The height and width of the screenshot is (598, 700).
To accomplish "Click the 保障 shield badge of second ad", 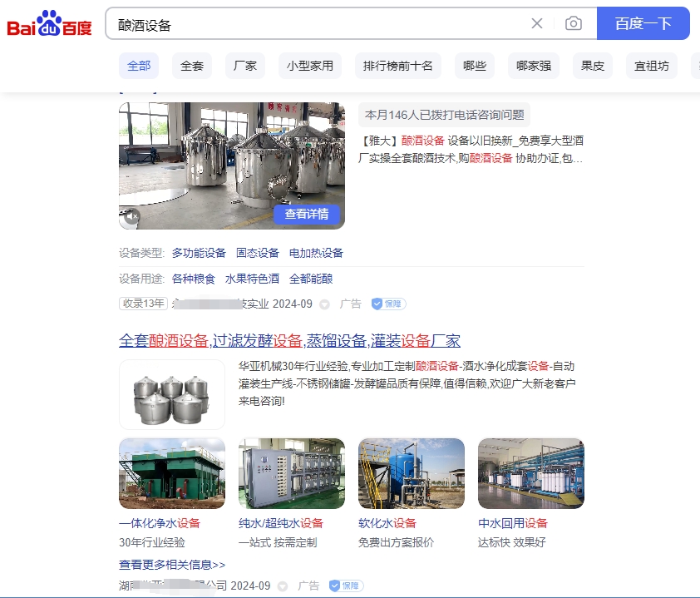I will tap(346, 586).
